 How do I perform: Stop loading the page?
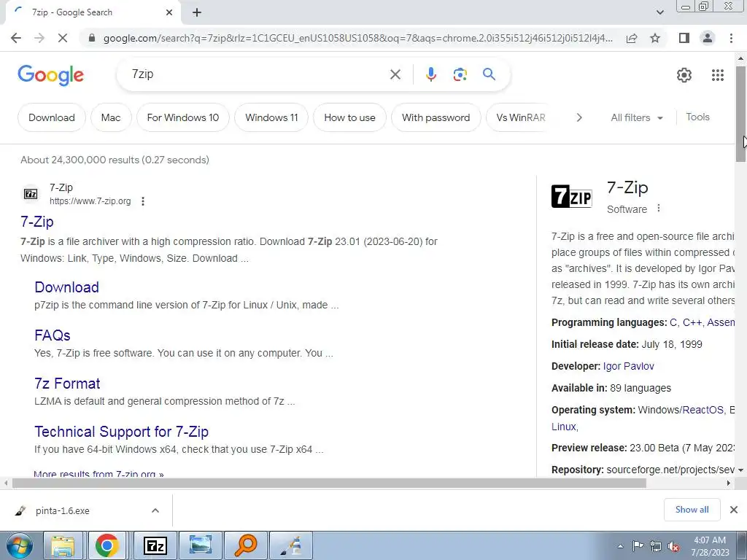coord(63,38)
